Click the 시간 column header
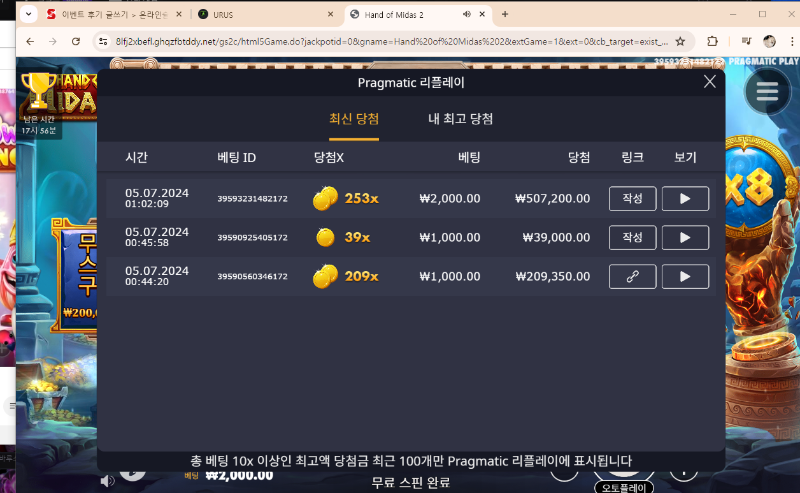Screen dimensions: 800x493 (136, 157)
